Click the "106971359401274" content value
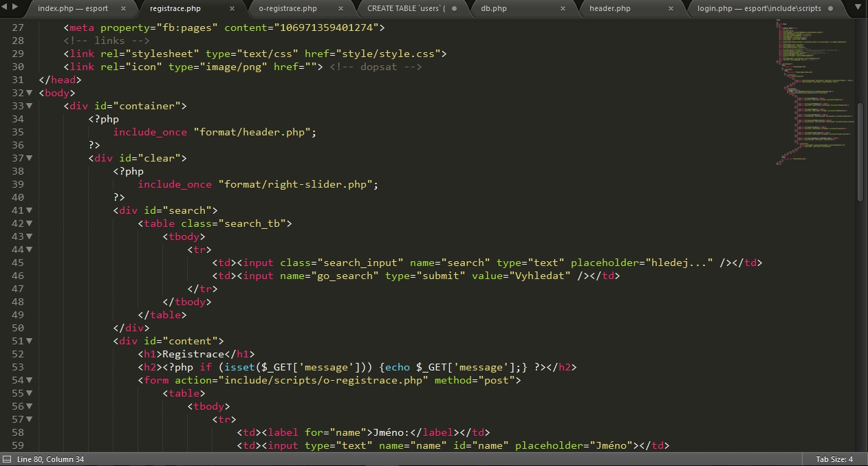This screenshot has width=868, height=466. [330, 27]
